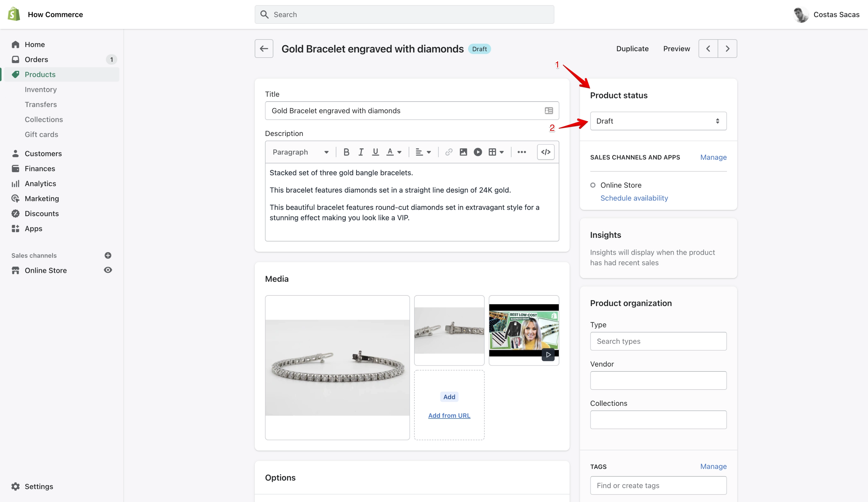
Task: Open the Paragraph style dropdown
Action: [x=300, y=152]
